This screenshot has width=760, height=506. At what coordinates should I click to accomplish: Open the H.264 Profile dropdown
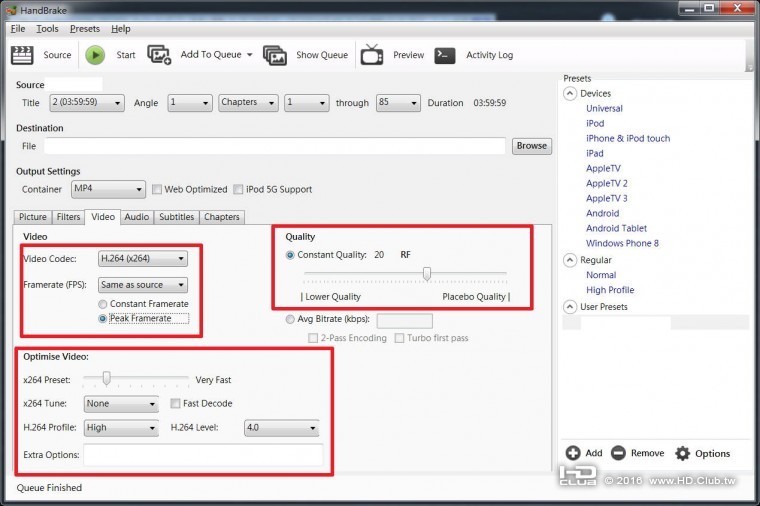(121, 428)
